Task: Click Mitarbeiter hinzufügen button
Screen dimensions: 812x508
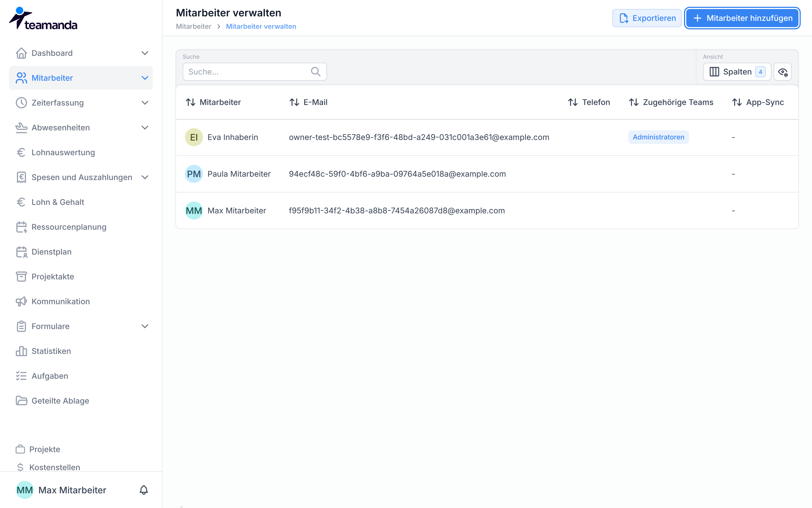Action: click(742, 18)
